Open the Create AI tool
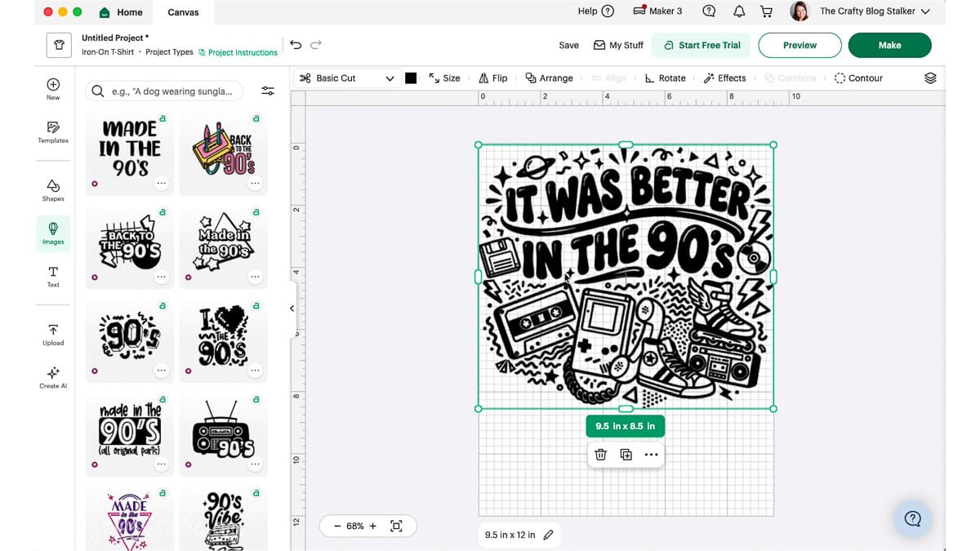This screenshot has width=980, height=551. tap(53, 377)
